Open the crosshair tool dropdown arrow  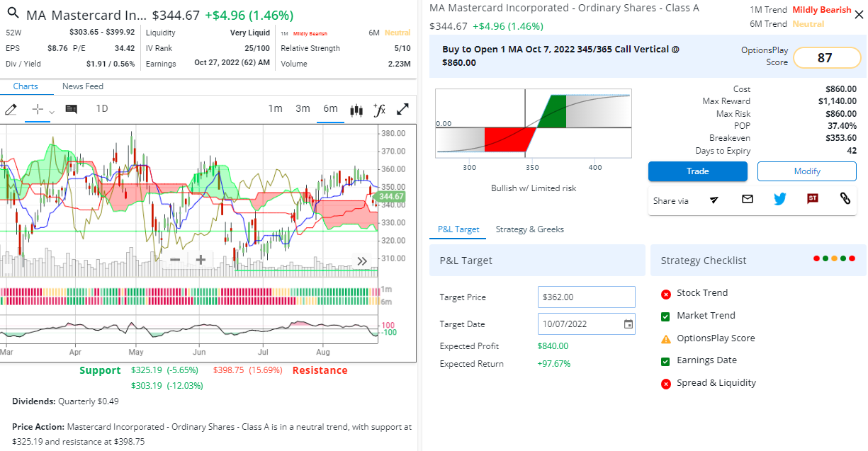(51, 112)
